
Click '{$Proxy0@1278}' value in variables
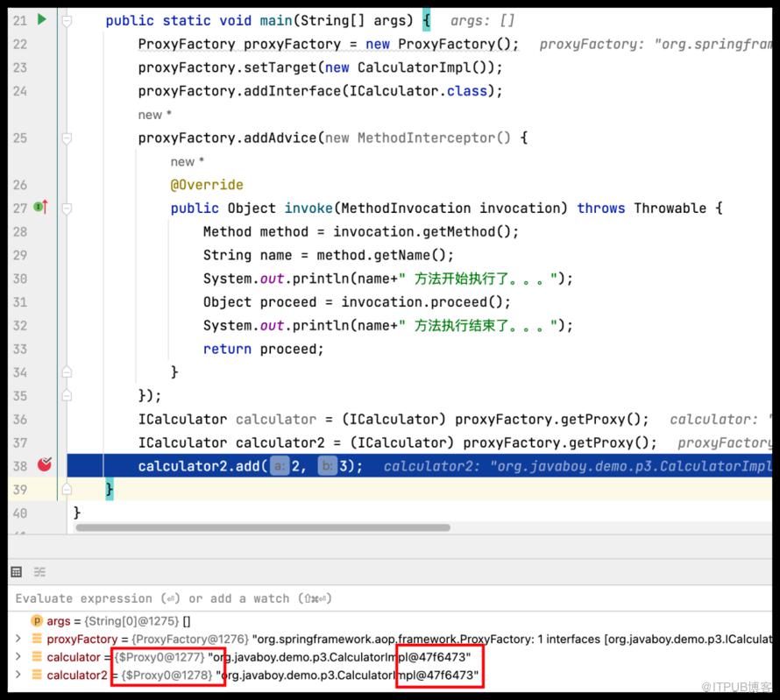(x=167, y=675)
